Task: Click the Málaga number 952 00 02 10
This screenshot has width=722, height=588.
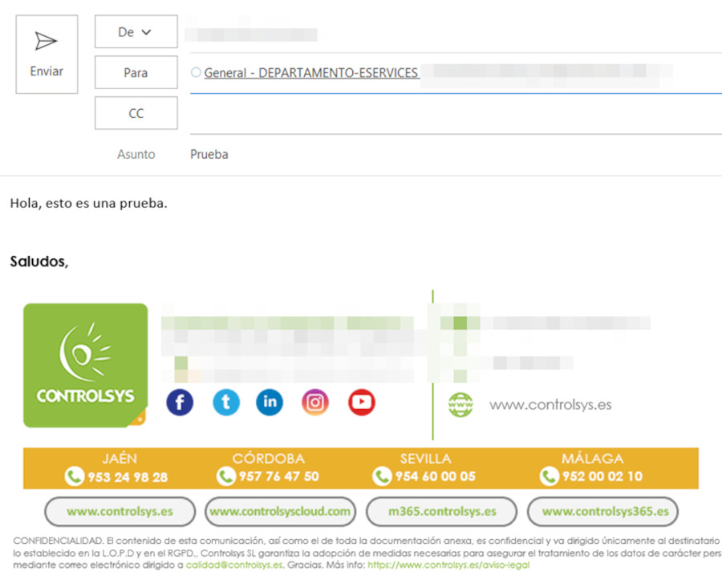Action: (x=602, y=476)
